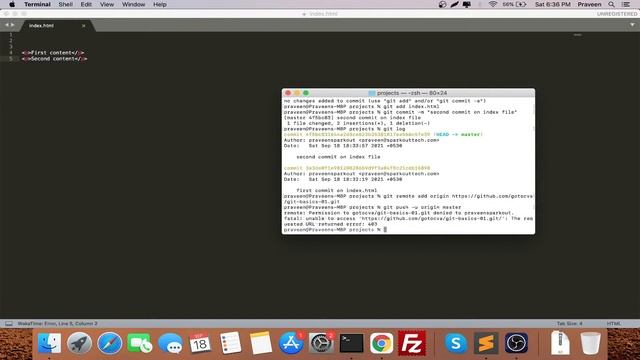
Task: Click First content line in editor
Action: tap(53, 53)
